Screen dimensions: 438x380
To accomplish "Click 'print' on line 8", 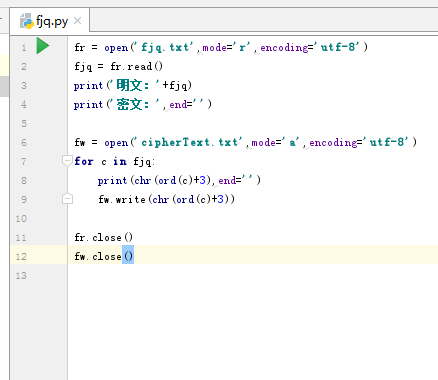I will click(x=112, y=180).
